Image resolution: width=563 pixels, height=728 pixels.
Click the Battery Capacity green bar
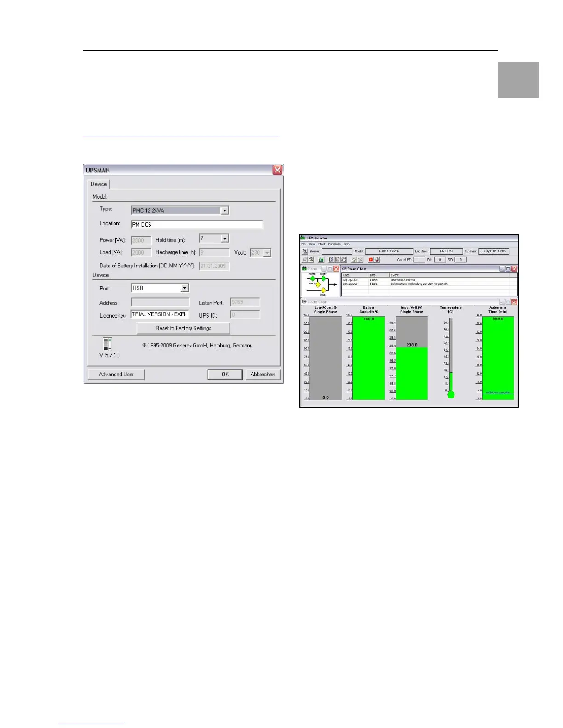coord(368,358)
